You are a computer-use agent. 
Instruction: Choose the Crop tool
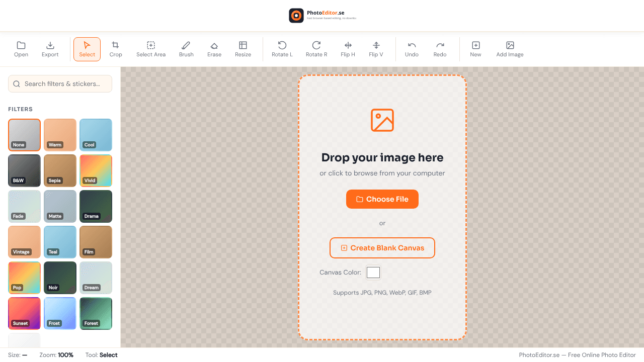116,49
